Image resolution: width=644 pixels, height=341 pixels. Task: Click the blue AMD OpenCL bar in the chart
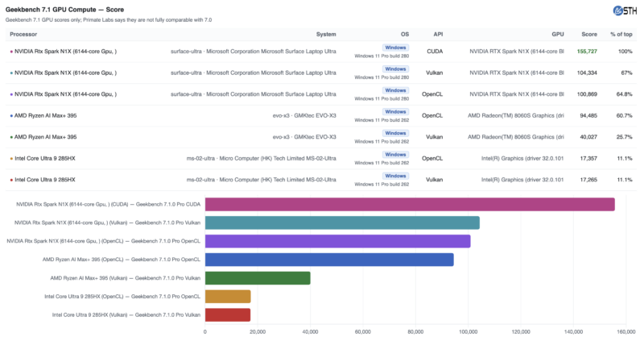pos(329,260)
